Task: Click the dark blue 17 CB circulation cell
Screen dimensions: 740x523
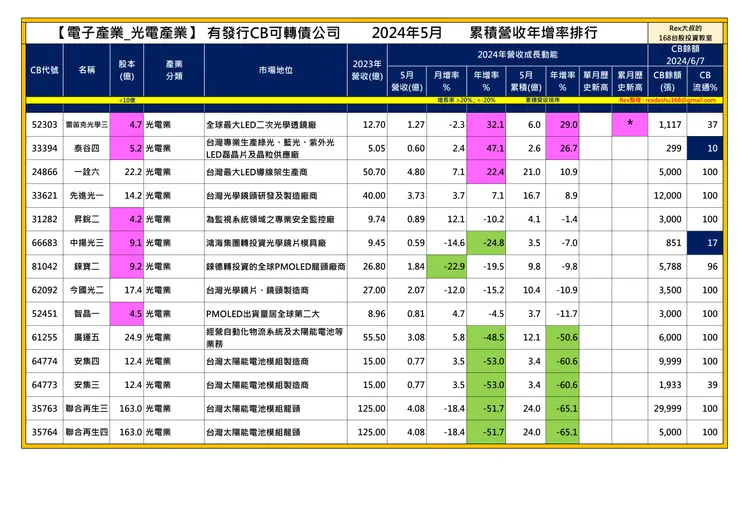Action: pos(705,243)
